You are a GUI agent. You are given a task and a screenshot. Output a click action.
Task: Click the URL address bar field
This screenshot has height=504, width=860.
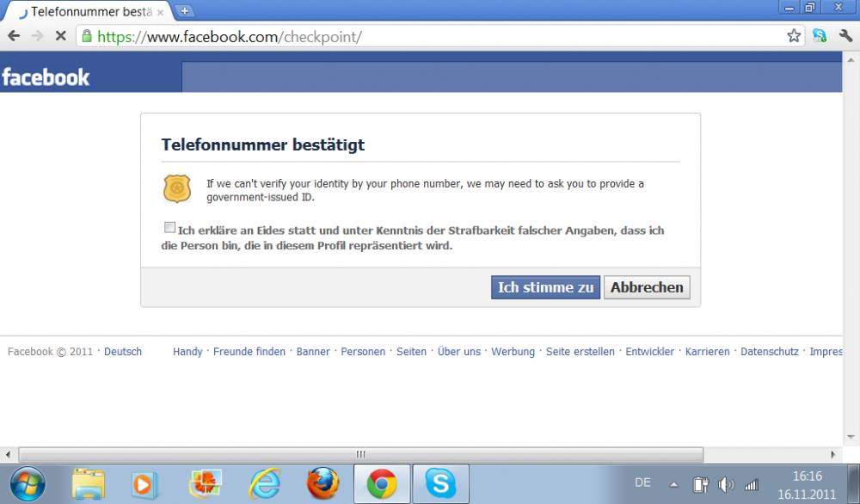[430, 36]
